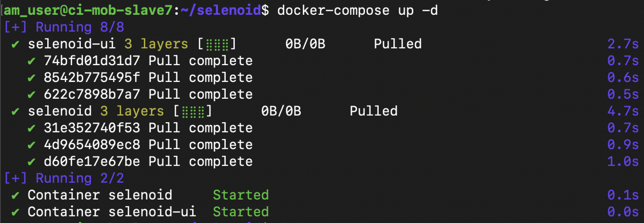Image resolution: width=644 pixels, height=223 pixels.
Task: Click the checkmark beside selenoid-ui 3 layers
Action: tap(15, 44)
